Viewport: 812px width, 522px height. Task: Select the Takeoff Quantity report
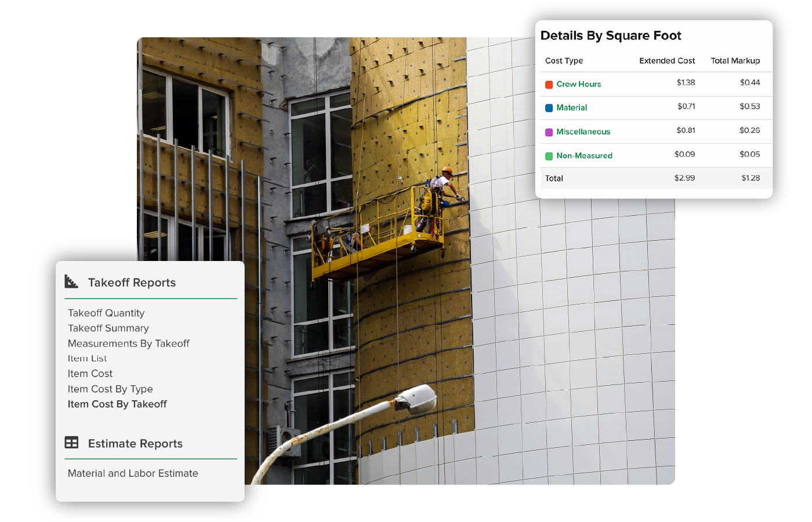pos(106,313)
